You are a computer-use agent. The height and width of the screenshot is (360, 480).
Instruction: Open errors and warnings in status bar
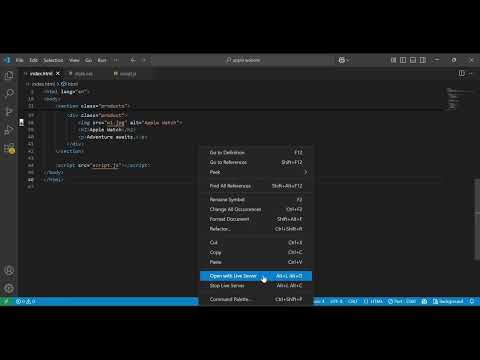(25, 301)
